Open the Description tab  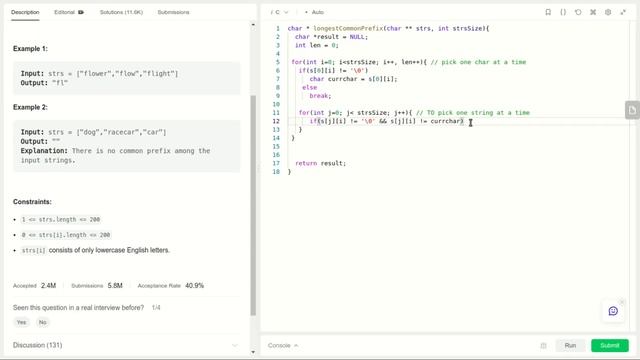25,12
